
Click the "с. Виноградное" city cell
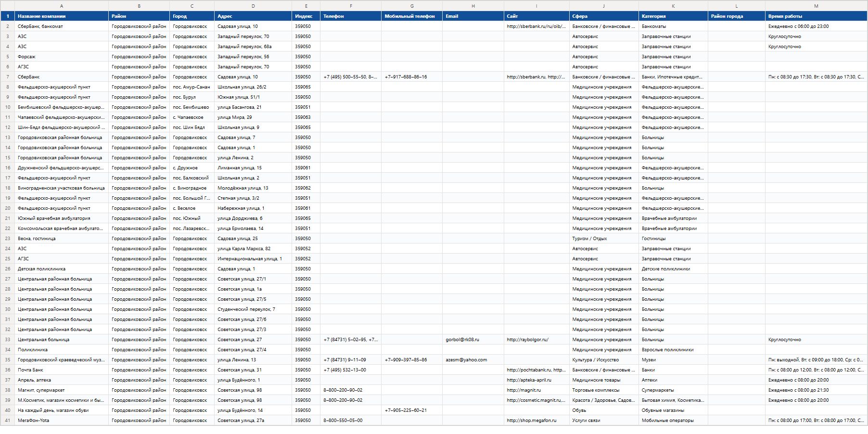point(192,188)
